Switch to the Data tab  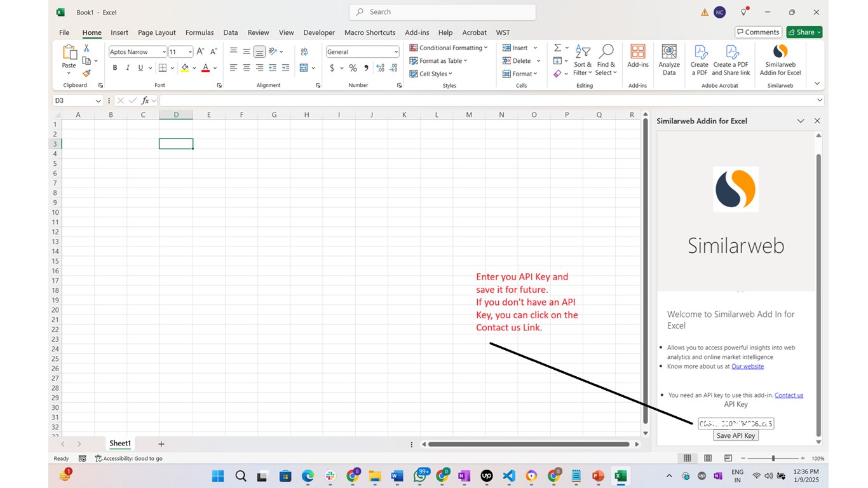click(231, 32)
